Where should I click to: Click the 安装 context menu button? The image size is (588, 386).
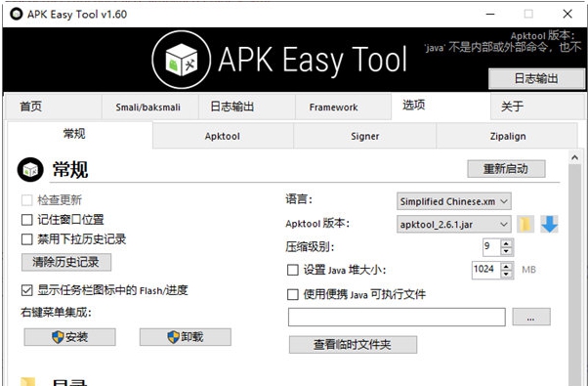coord(69,337)
